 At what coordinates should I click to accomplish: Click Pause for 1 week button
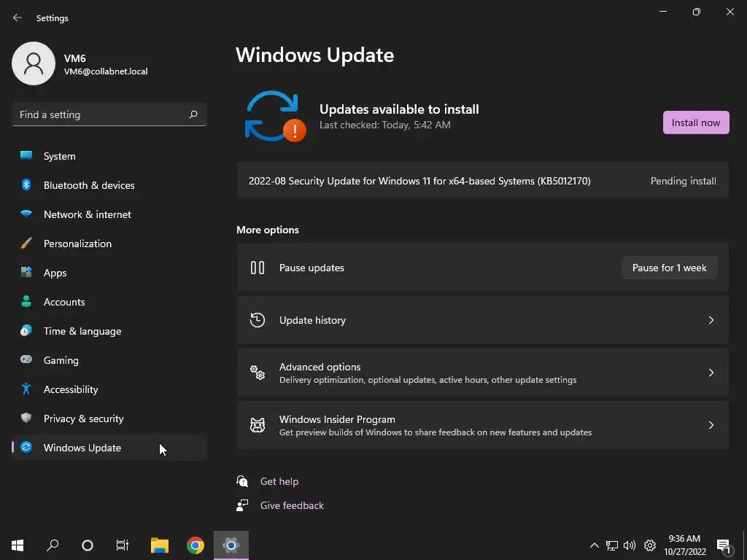[669, 268]
